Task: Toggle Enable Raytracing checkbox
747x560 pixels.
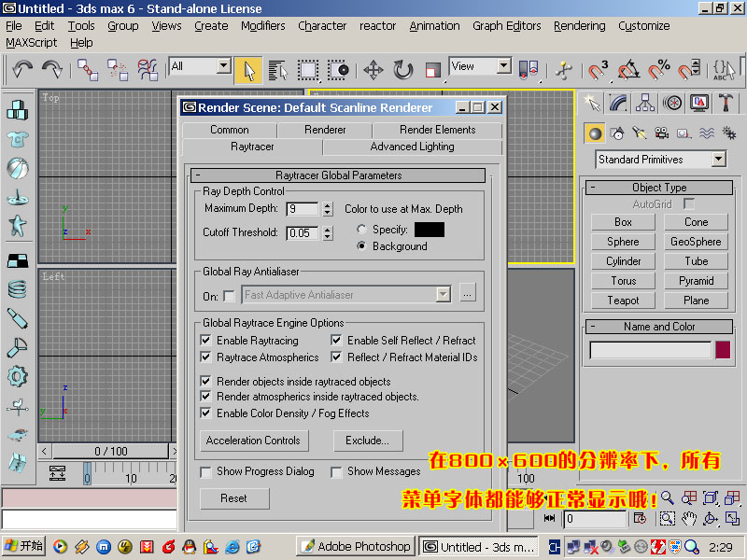Action: click(x=205, y=340)
